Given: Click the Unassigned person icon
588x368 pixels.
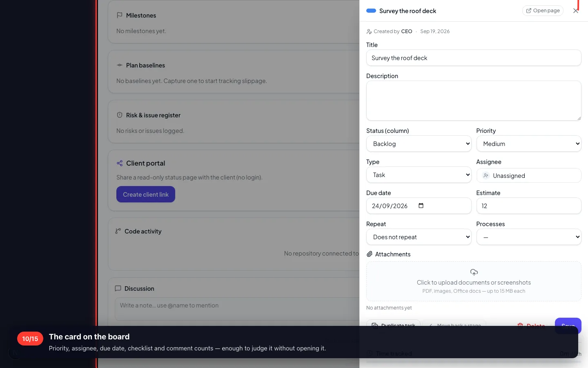Looking at the screenshot, I should [486, 175].
